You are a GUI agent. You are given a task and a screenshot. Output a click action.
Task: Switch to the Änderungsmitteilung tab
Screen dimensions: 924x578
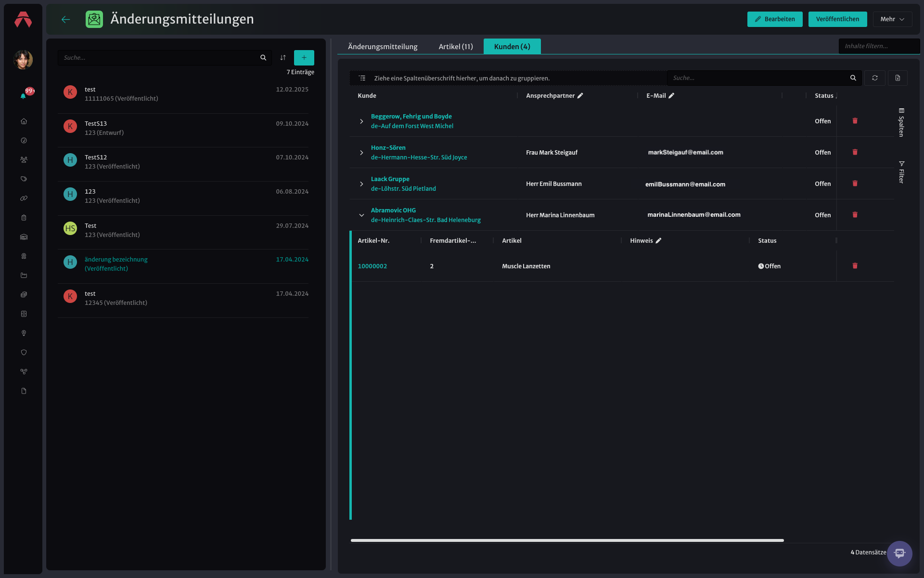[x=383, y=47]
